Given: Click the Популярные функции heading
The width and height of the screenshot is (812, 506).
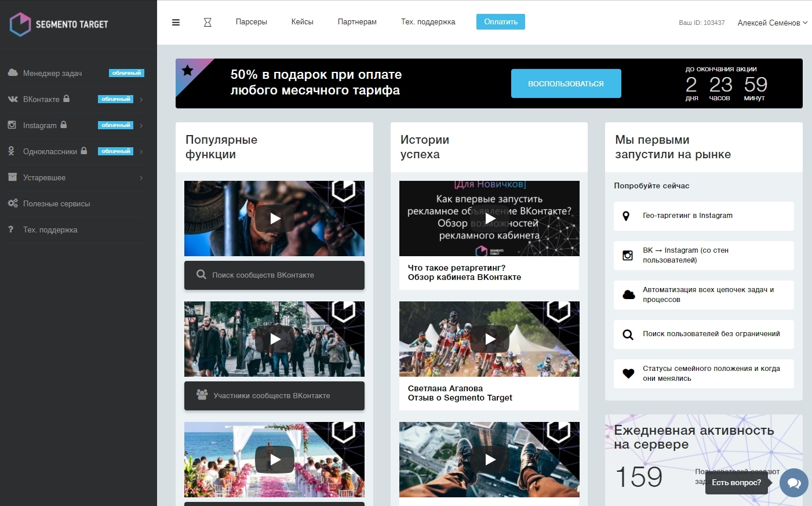Looking at the screenshot, I should [x=221, y=147].
